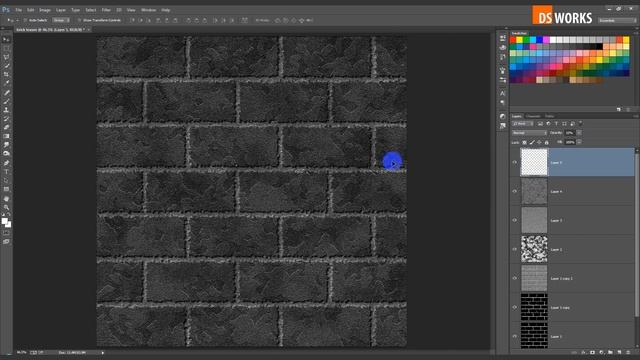Select the Quick Selection tool
This screenshot has width=640, height=360.
click(x=6, y=66)
